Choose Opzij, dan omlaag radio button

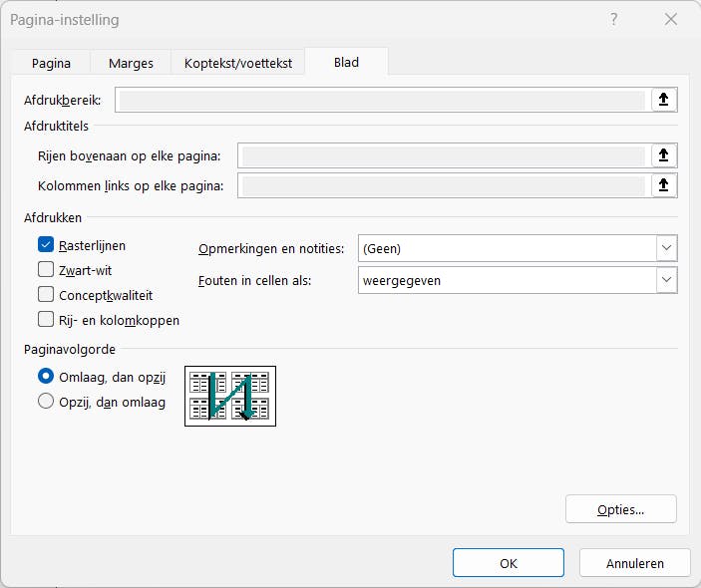click(46, 402)
